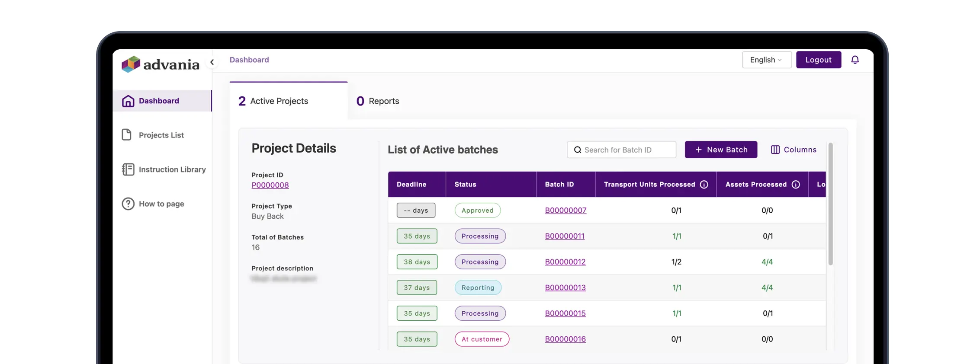The image size is (980, 364).
Task: Click the Logout button
Action: (819, 60)
